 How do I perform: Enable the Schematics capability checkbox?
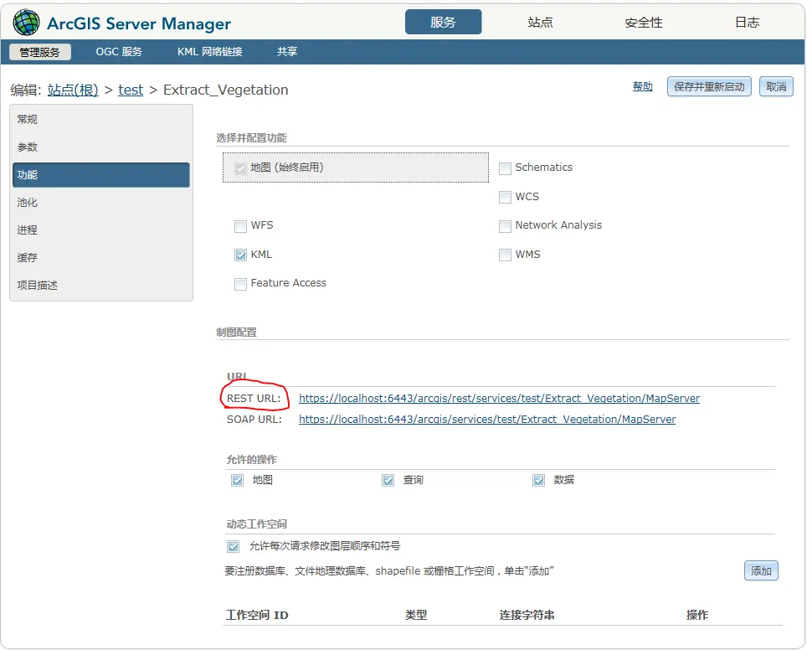point(505,168)
